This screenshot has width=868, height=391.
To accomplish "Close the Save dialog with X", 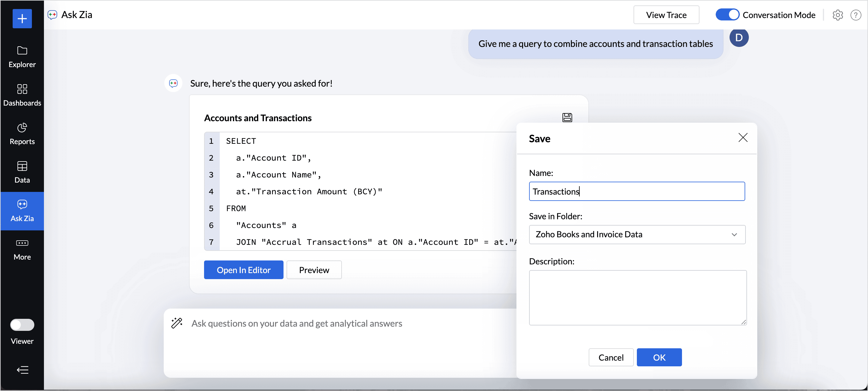I will click(743, 137).
